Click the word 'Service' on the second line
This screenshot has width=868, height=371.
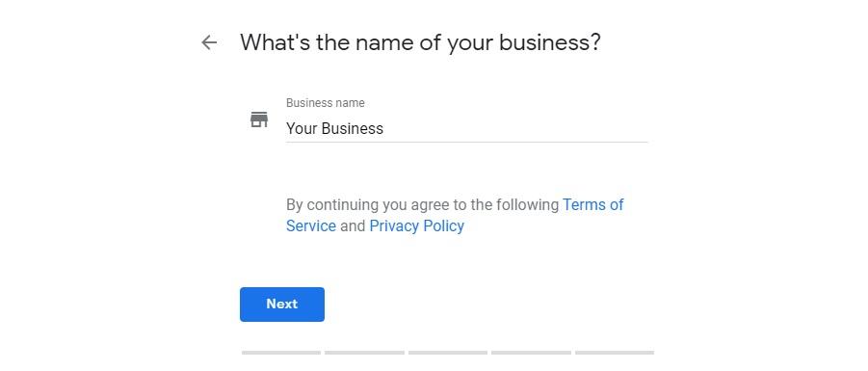coord(311,225)
